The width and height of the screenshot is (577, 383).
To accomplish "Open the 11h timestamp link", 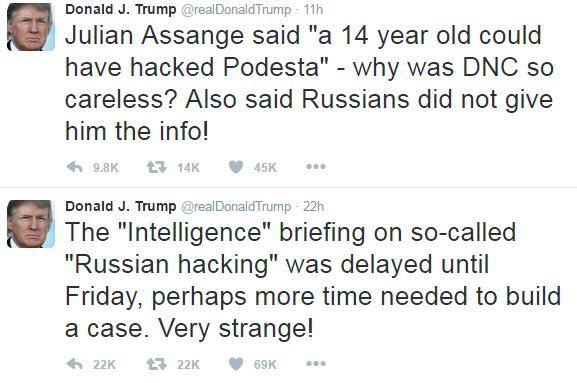I will tap(313, 10).
